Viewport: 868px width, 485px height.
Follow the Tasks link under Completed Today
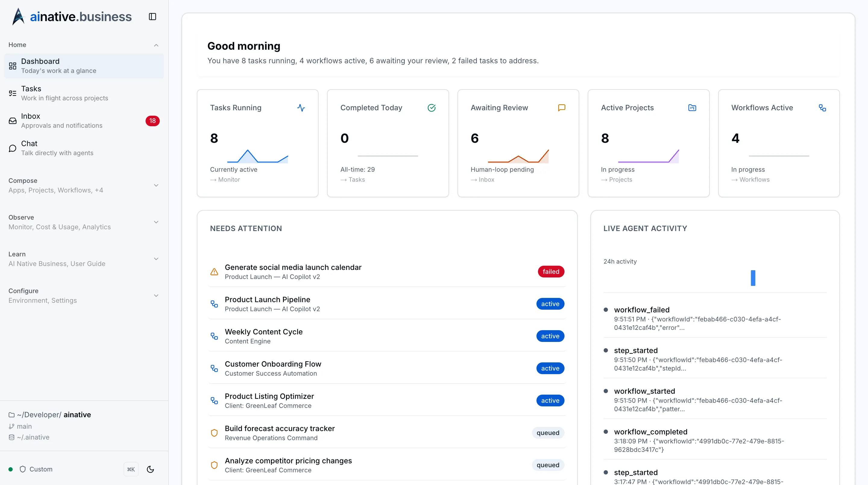[352, 180]
